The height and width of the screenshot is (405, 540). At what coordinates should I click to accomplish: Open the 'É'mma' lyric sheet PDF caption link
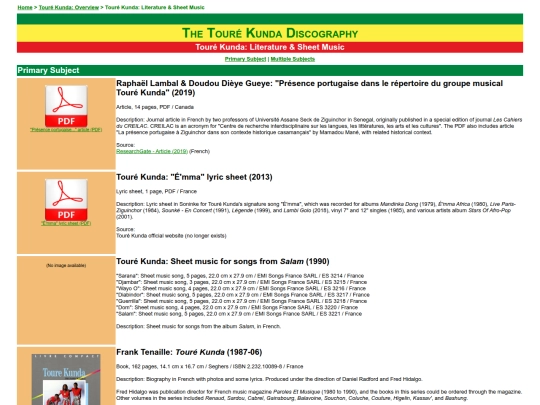66,224
